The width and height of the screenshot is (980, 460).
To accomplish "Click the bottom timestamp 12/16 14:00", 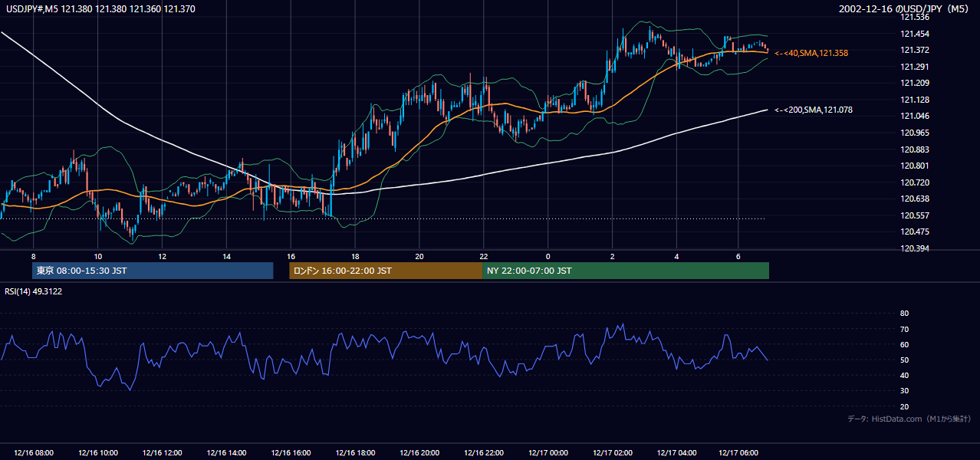I will (226, 453).
